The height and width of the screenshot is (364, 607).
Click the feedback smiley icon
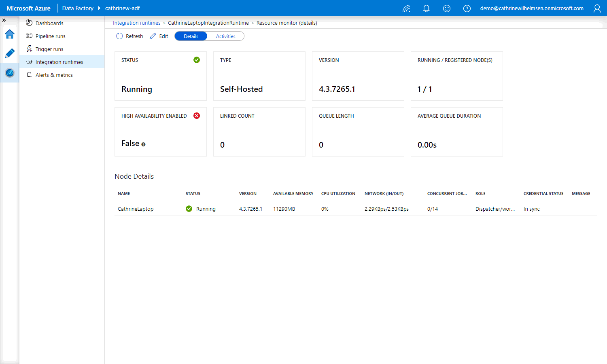(x=446, y=8)
